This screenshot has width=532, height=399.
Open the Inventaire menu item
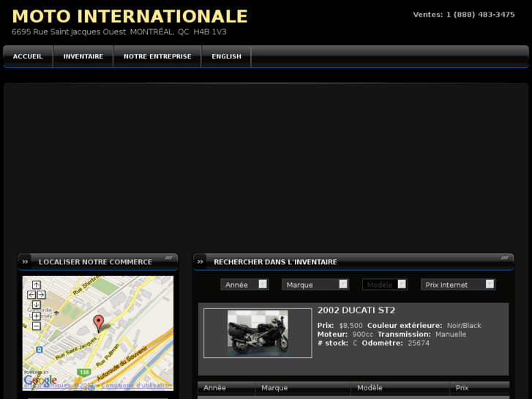83,56
